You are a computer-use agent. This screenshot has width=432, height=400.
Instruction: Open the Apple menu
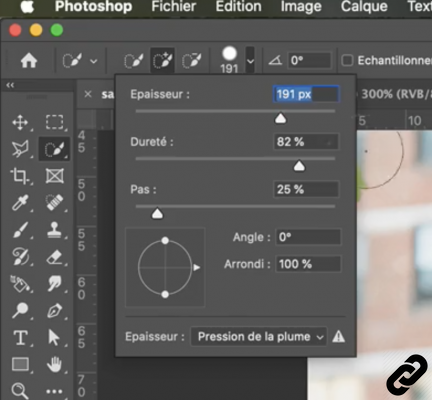pyautogui.click(x=27, y=7)
